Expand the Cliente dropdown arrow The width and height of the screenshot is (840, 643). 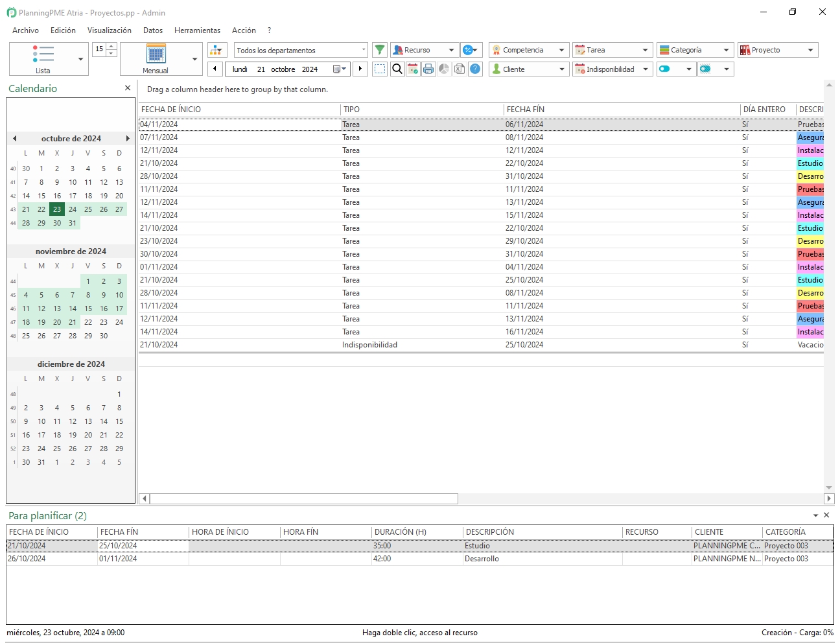[561, 69]
